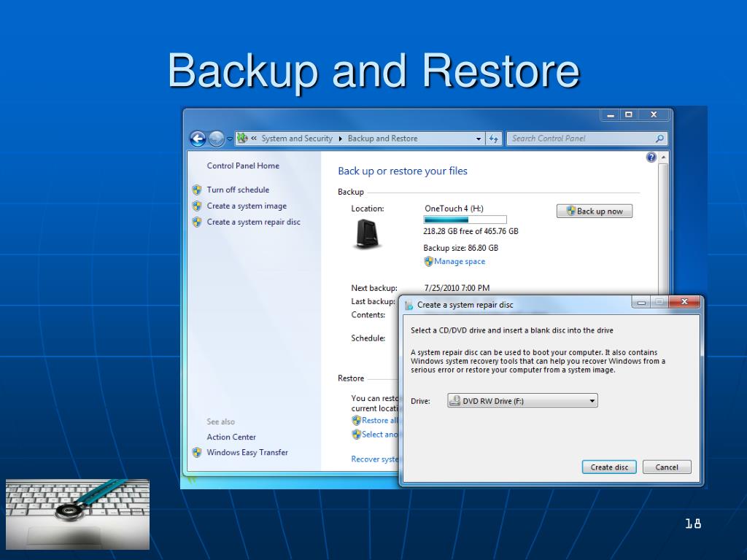Viewport: 747px width, 560px height.
Task: Click the Control Panel icon in address bar
Action: pyautogui.click(x=242, y=138)
